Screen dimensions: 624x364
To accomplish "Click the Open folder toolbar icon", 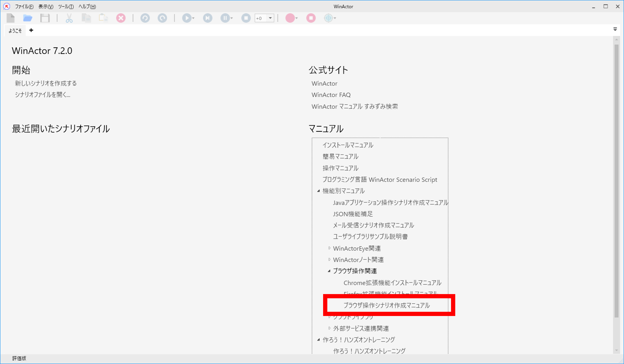I will 28,18.
